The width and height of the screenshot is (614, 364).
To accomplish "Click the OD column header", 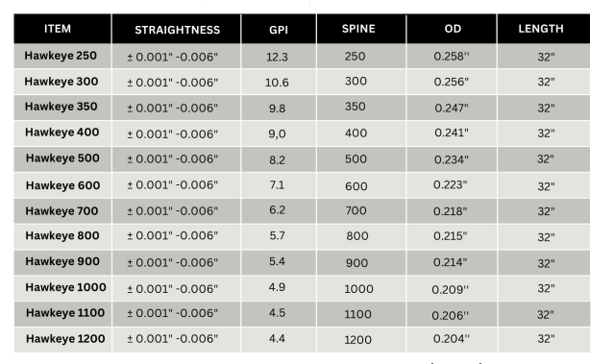I will tap(453, 29).
